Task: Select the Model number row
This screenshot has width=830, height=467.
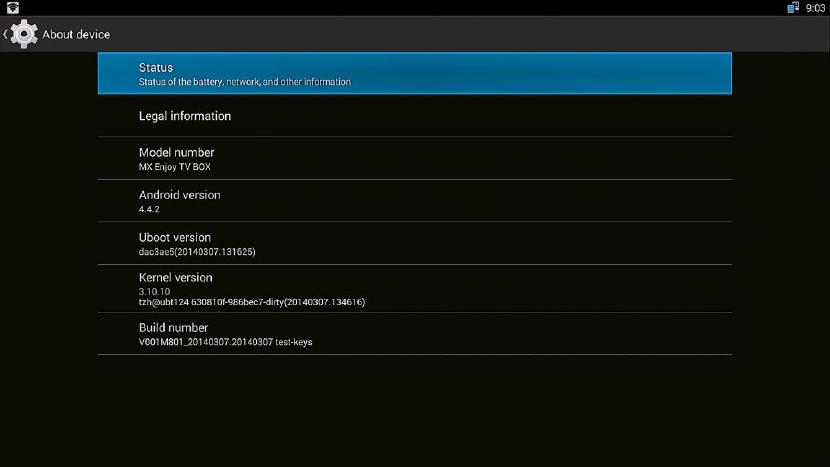Action: 414,158
